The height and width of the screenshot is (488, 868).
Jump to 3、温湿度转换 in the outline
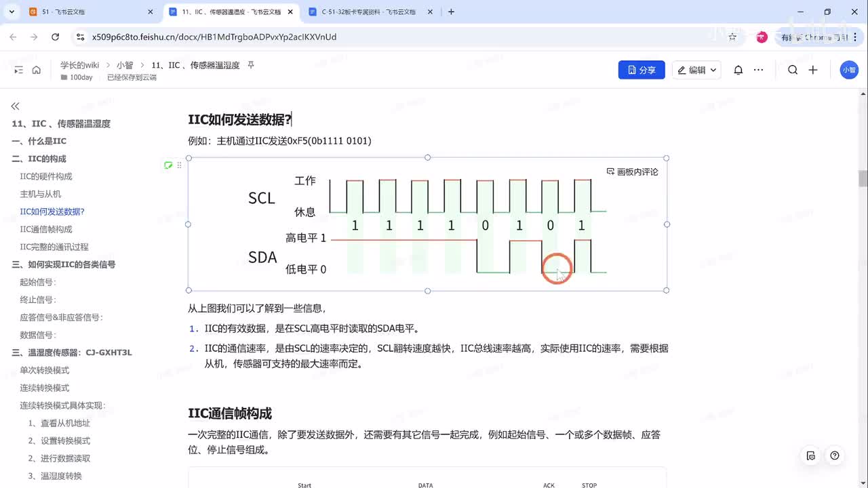pyautogui.click(x=55, y=476)
